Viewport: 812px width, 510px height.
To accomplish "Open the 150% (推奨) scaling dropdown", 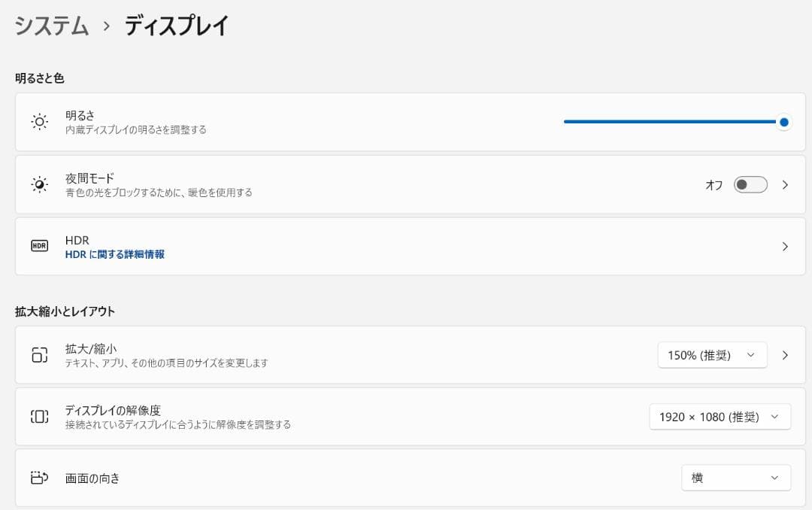I will tap(711, 354).
